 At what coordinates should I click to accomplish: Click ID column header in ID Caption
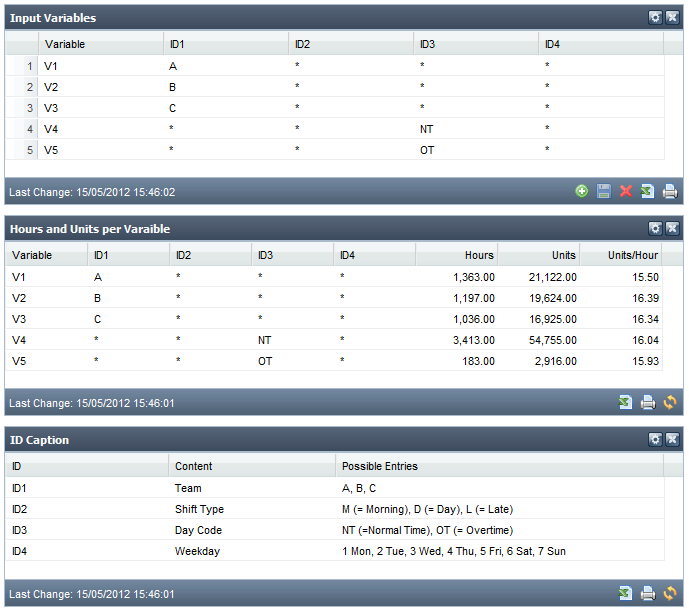click(x=87, y=466)
